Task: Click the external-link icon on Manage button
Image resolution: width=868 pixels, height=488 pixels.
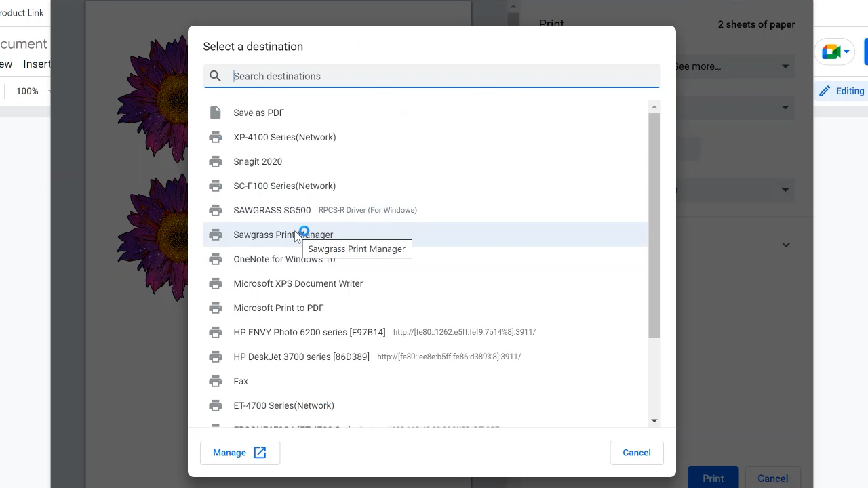Action: pos(260,453)
